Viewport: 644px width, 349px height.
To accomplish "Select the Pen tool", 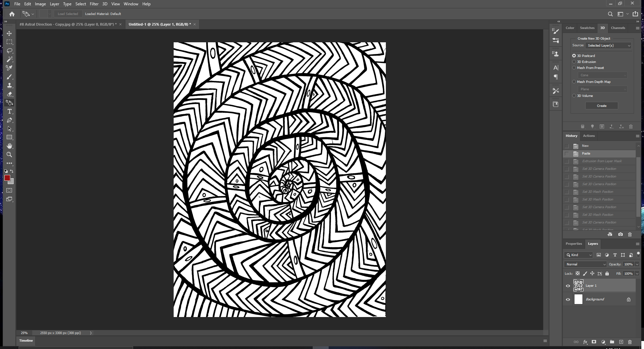I will coord(9,120).
